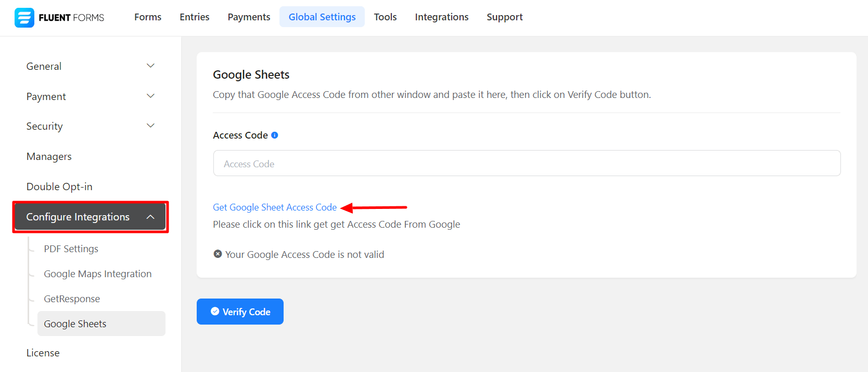Navigate to Integrations in top menu
This screenshot has width=868, height=372.
pyautogui.click(x=441, y=17)
